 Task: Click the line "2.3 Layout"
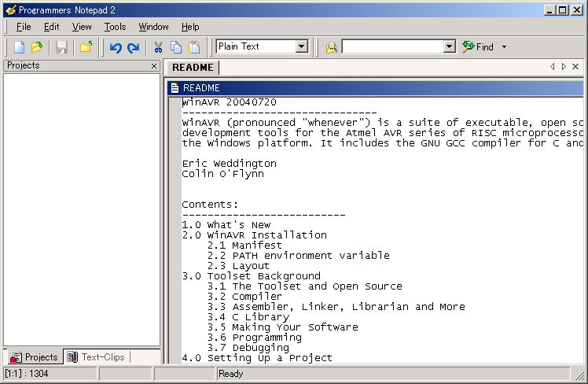tap(238, 266)
